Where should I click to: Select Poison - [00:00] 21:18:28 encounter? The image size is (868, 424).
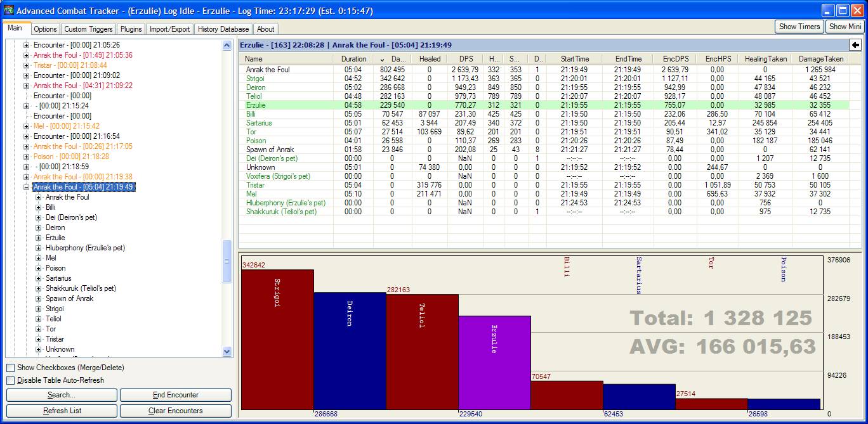pos(71,157)
